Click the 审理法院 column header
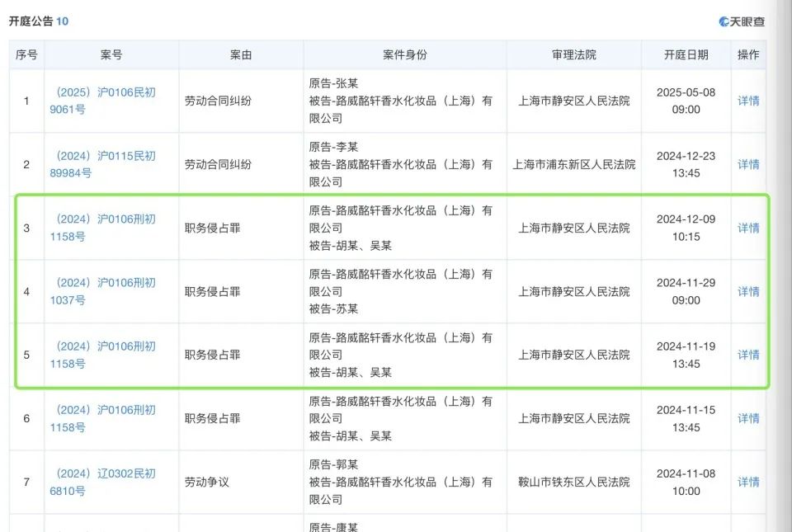This screenshot has width=792, height=532. 573,54
